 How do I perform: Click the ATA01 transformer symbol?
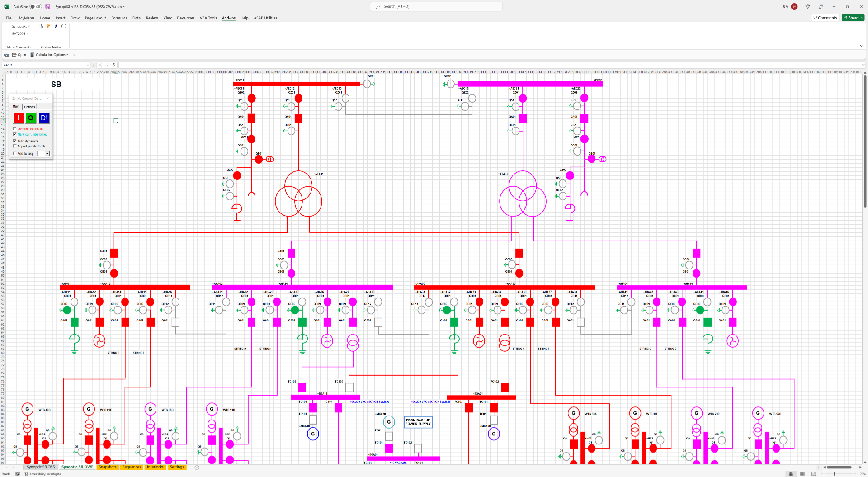(298, 194)
